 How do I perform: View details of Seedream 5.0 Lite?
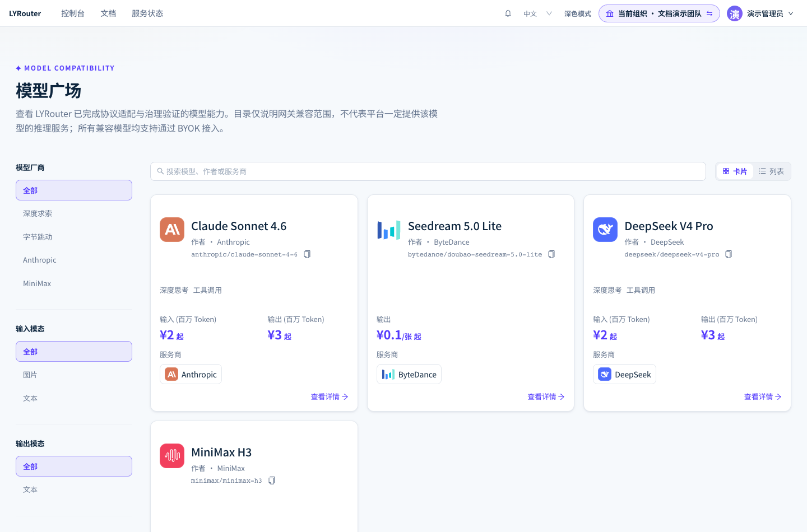(x=546, y=396)
